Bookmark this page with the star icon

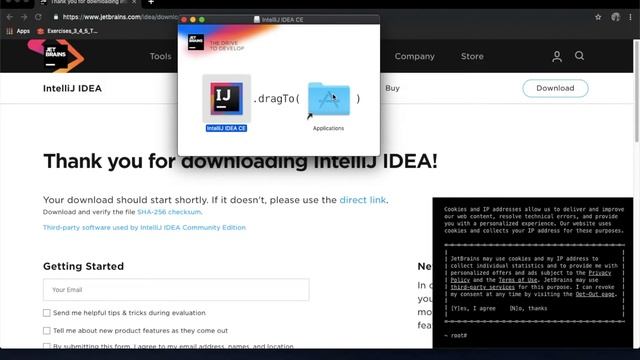coord(598,17)
